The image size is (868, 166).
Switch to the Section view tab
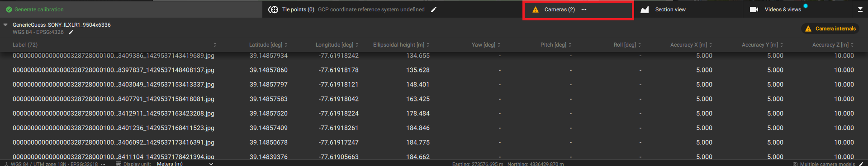670,9
